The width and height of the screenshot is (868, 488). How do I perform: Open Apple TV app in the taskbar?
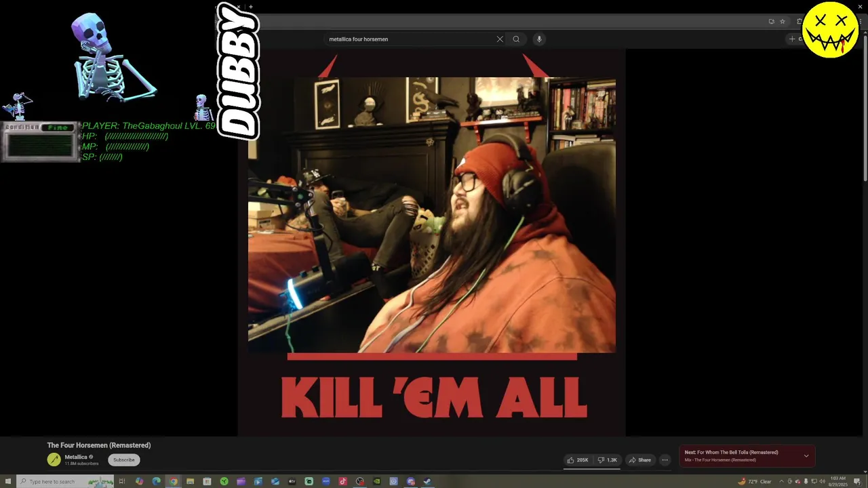pos(292,481)
